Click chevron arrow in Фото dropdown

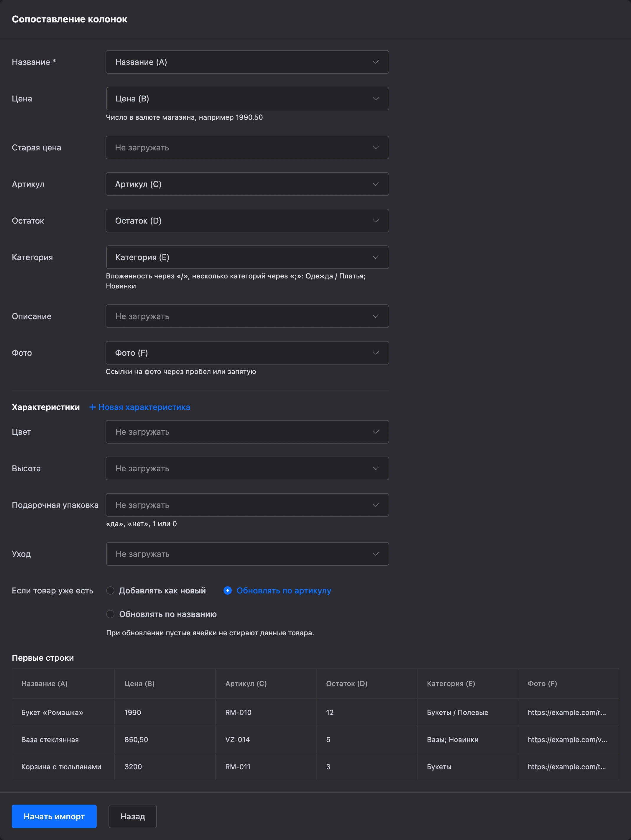tap(375, 353)
